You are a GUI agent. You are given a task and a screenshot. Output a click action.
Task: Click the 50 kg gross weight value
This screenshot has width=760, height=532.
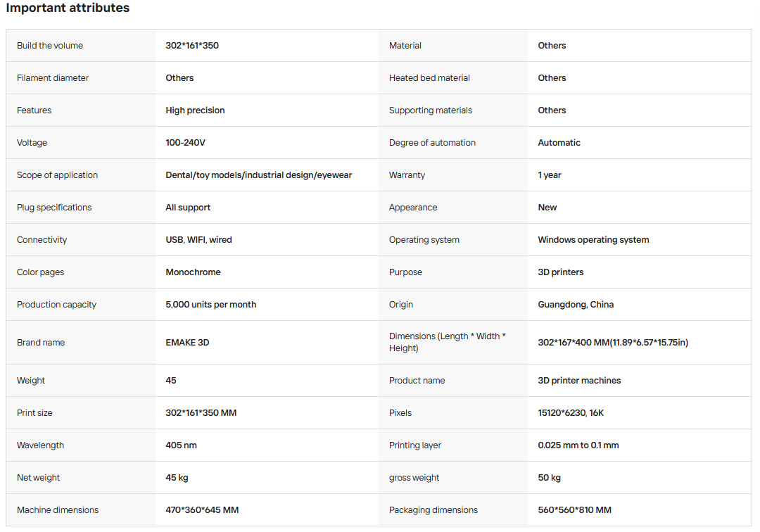pos(549,478)
